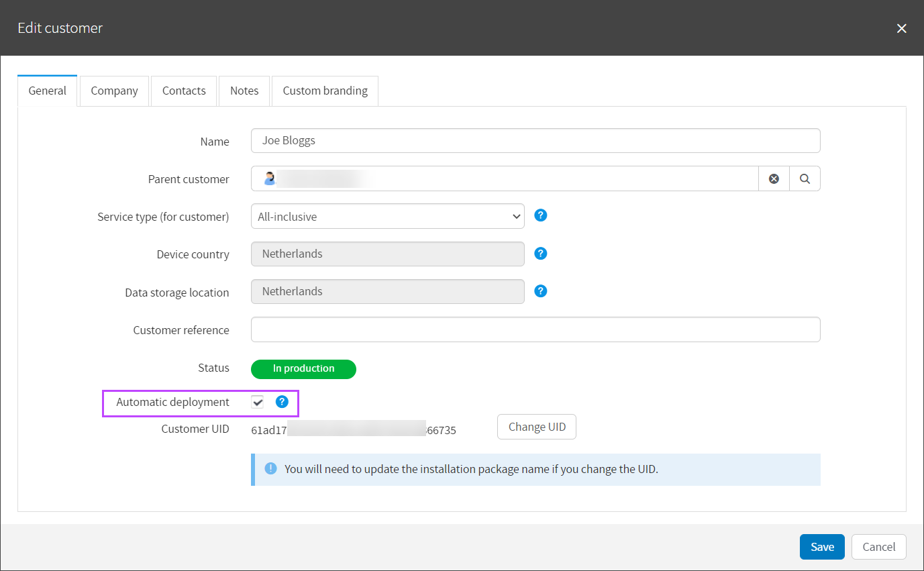Cancel editing the customer
Screen dimensions: 924x571
pyautogui.click(x=878, y=547)
